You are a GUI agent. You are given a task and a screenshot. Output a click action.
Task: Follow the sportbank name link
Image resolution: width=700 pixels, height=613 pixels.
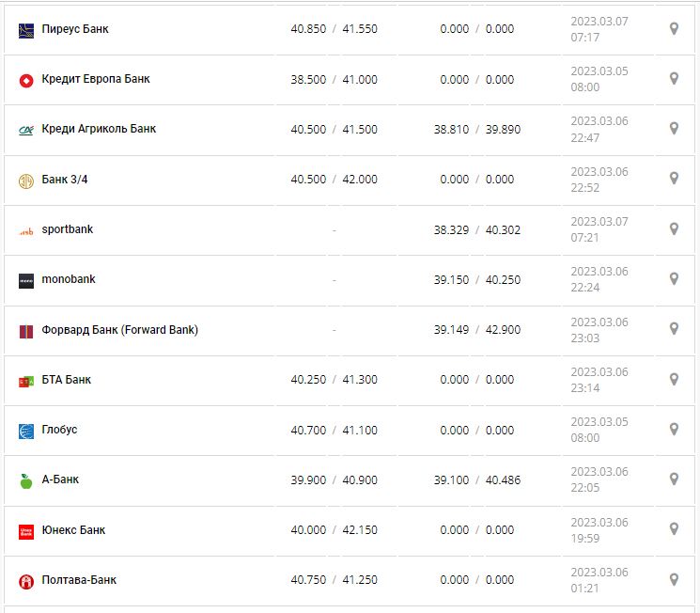[x=68, y=229]
